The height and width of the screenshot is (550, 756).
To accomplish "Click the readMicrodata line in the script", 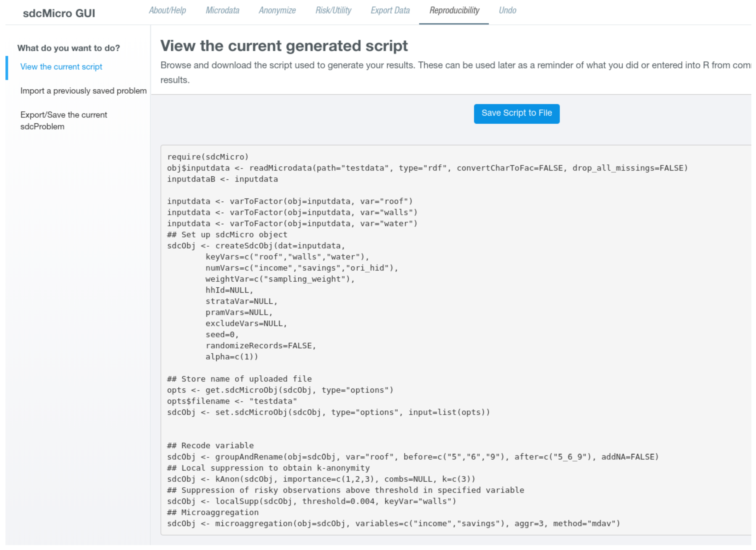I will click(427, 168).
